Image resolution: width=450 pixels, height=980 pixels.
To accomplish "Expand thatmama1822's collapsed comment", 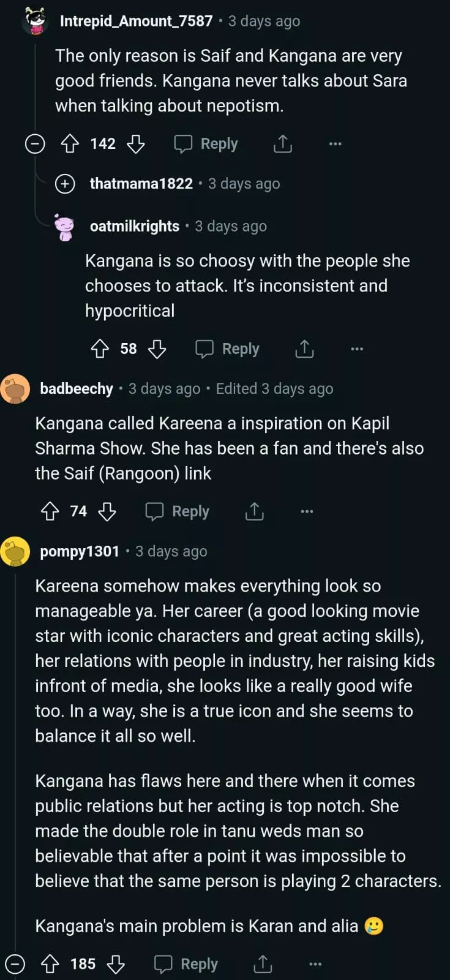I will pyautogui.click(x=65, y=184).
